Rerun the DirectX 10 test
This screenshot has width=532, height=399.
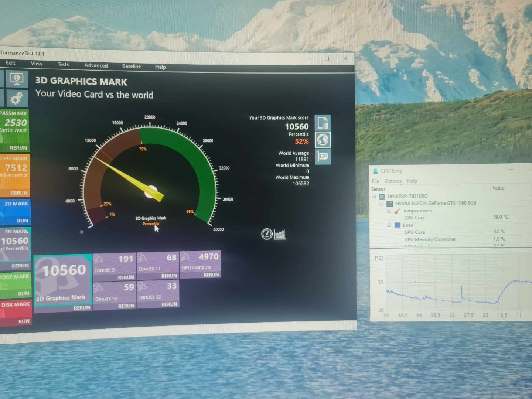pyautogui.click(x=126, y=306)
